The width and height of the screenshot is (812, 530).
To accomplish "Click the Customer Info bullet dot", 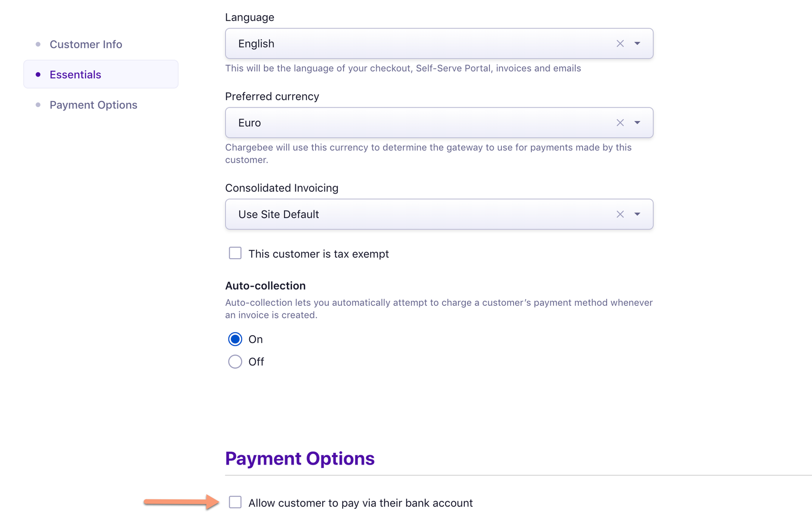I will [38, 44].
